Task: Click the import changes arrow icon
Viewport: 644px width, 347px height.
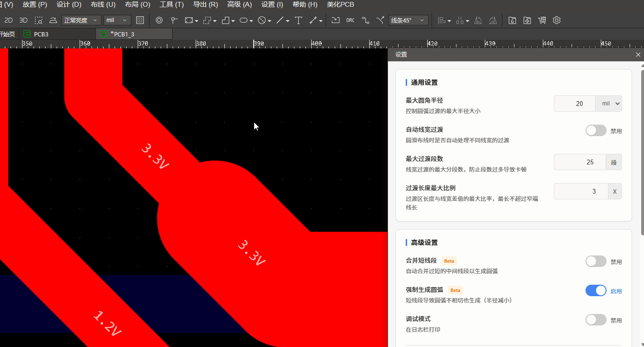Action: point(336,20)
